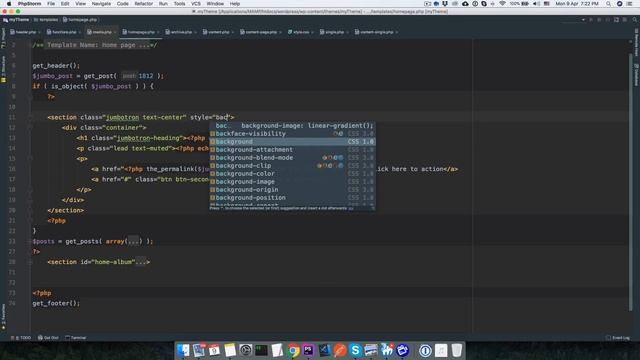Image resolution: width=640 pixels, height=360 pixels.
Task: Open Calendar from the dock
Action: tap(214, 350)
